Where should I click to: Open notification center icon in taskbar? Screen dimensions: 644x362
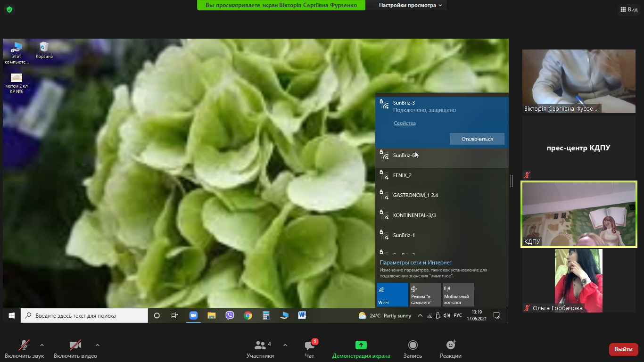(x=496, y=315)
